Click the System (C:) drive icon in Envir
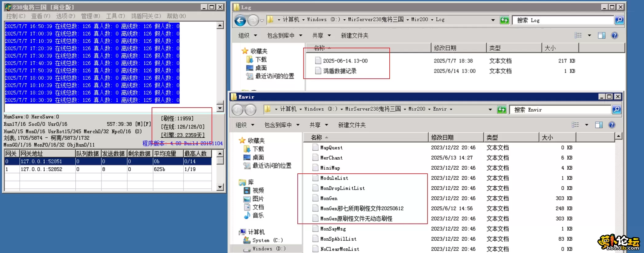644x253 pixels. (247, 240)
